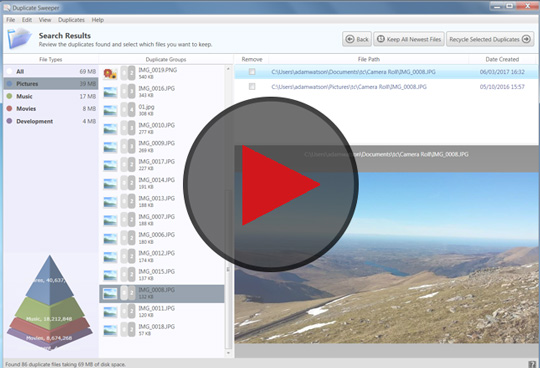Image resolution: width=540 pixels, height=368 pixels.
Task: Click the thumbnail icon for IMG_0019.PNG
Action: pos(110,73)
